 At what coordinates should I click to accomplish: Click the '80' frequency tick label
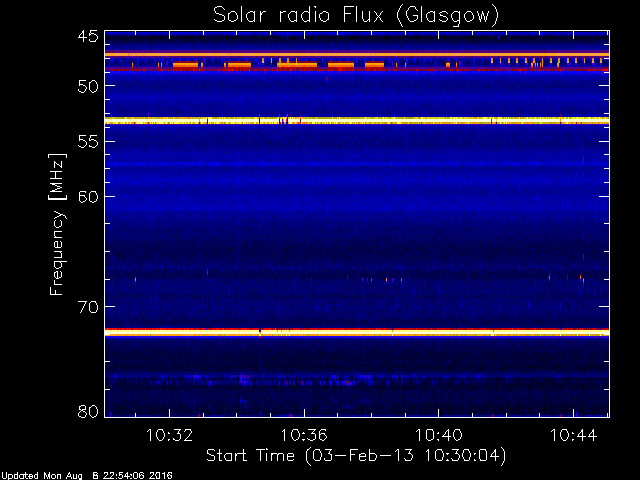(89, 411)
